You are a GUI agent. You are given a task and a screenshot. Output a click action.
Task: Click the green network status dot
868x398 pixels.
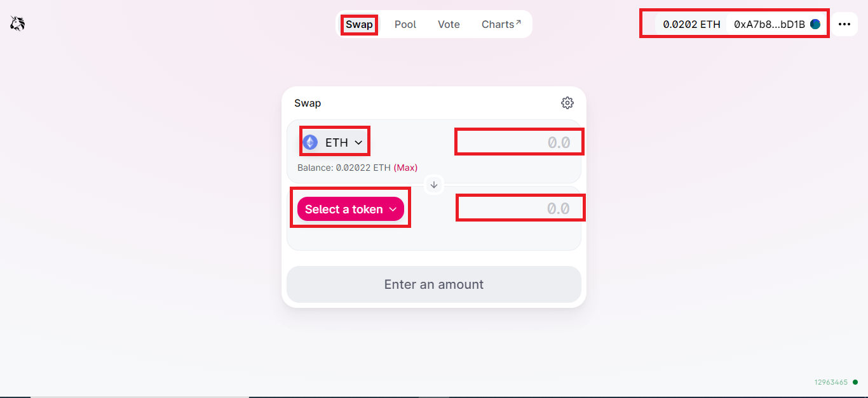[x=855, y=381]
